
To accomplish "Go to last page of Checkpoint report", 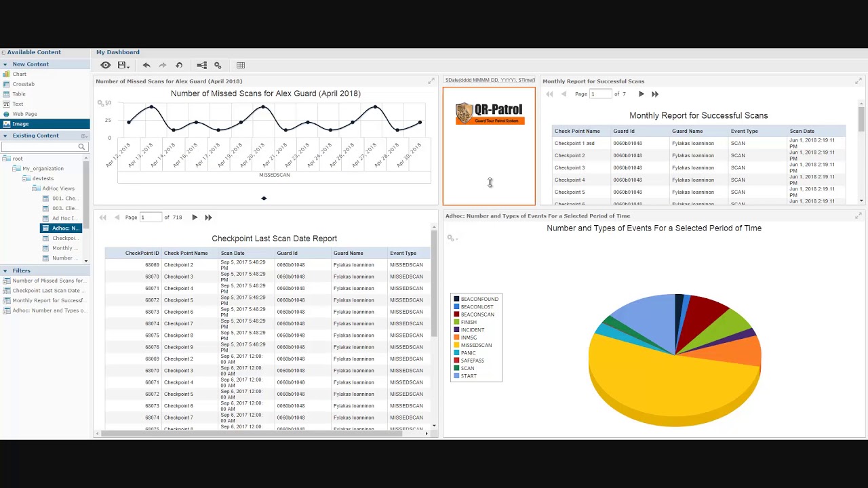I will click(x=208, y=218).
